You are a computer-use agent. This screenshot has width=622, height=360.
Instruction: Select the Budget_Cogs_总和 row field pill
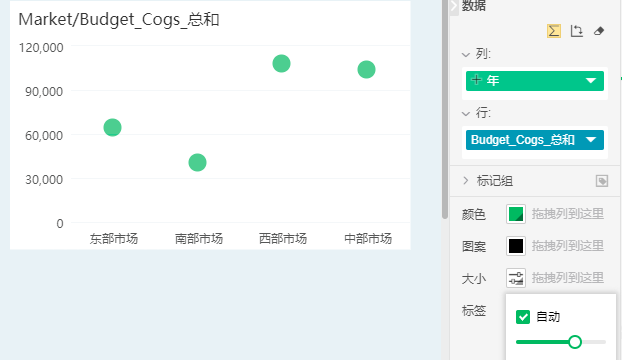click(x=535, y=140)
